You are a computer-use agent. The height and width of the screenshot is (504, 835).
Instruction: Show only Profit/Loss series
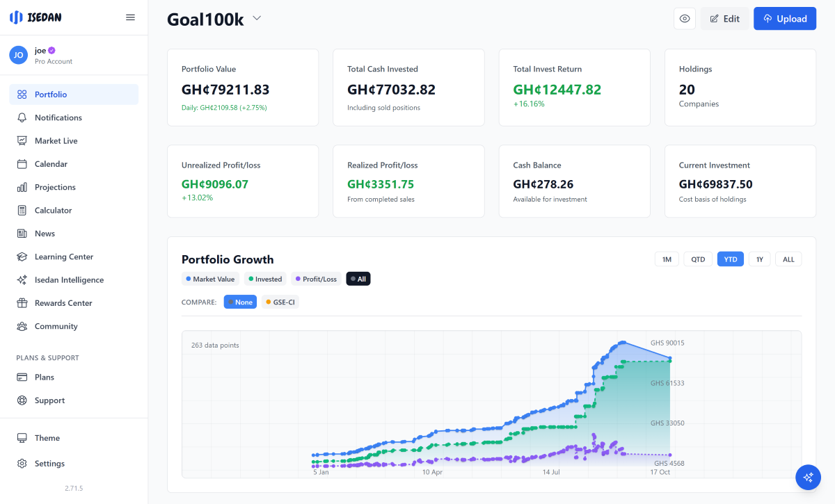click(x=317, y=279)
